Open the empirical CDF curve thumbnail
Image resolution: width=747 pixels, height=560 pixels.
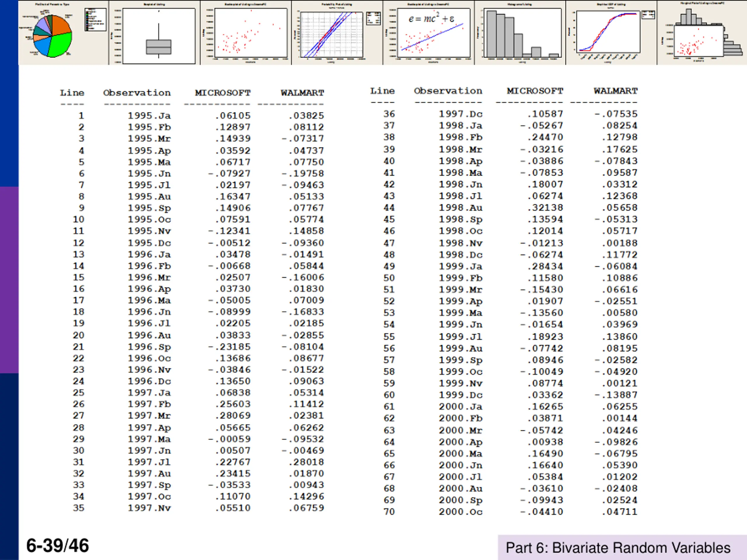click(611, 32)
